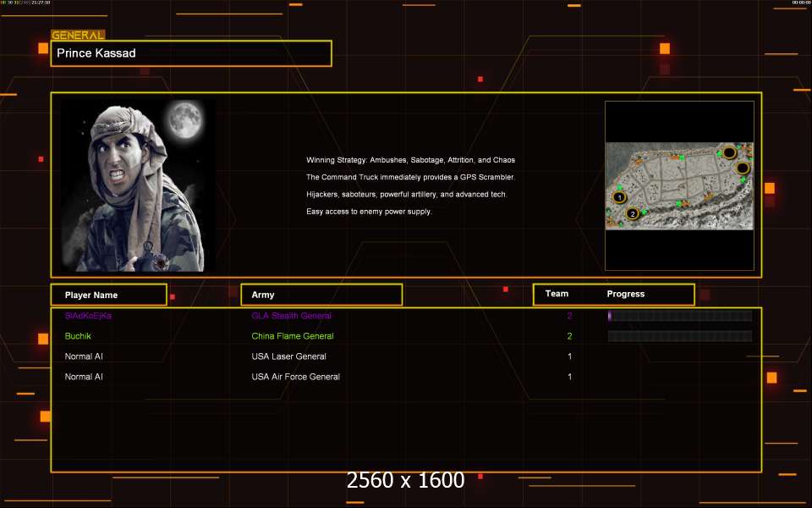The width and height of the screenshot is (812, 508).
Task: Choose the USA Laser General entry
Action: pos(288,356)
